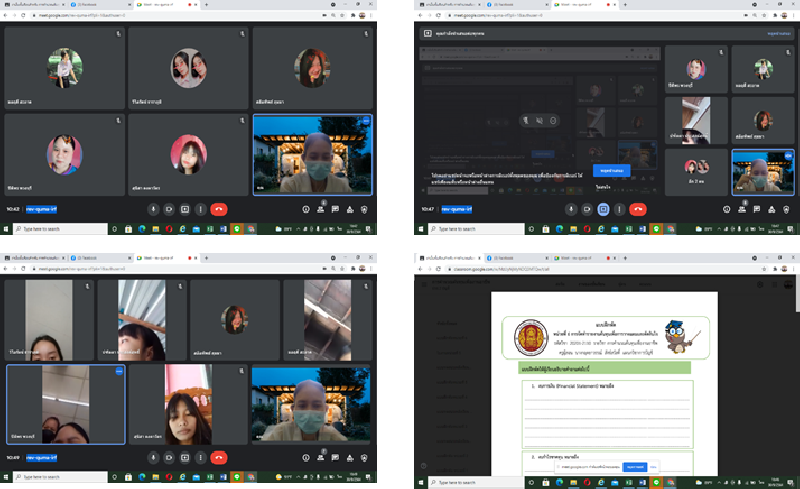800x489 pixels.
Task: Open the activities panel in the 10:47 call
Action: pyautogui.click(x=769, y=209)
